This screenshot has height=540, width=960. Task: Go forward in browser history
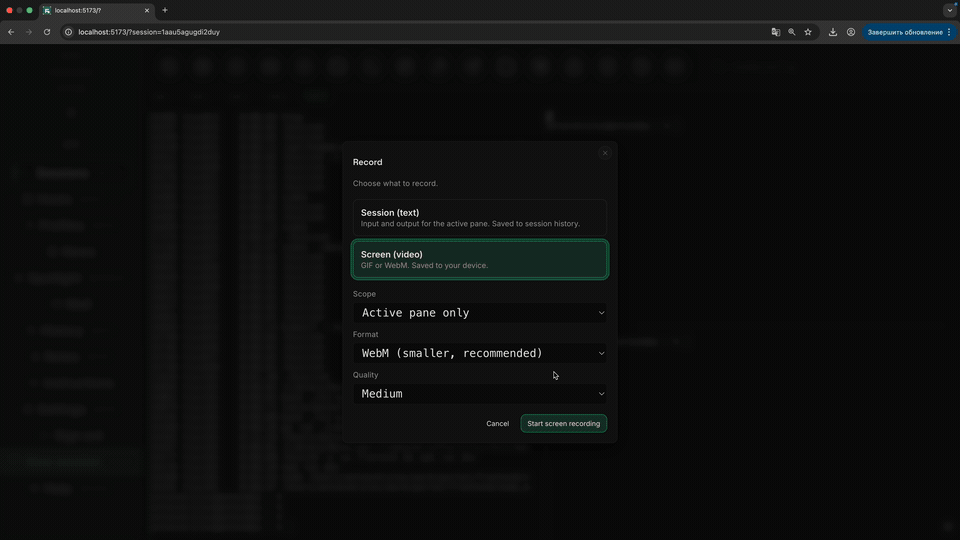click(29, 32)
